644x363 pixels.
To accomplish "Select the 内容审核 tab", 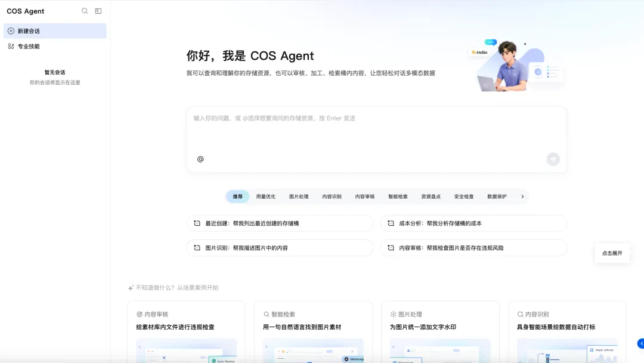I will (365, 196).
